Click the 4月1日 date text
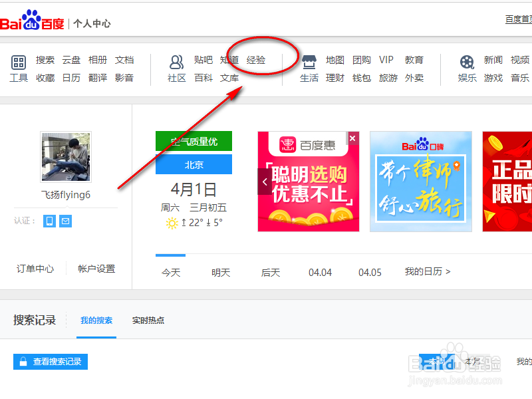The height and width of the screenshot is (399, 532). (194, 190)
